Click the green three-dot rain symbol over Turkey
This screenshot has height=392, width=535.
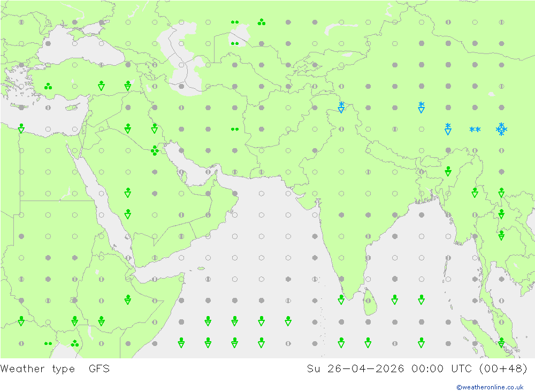pos(48,86)
